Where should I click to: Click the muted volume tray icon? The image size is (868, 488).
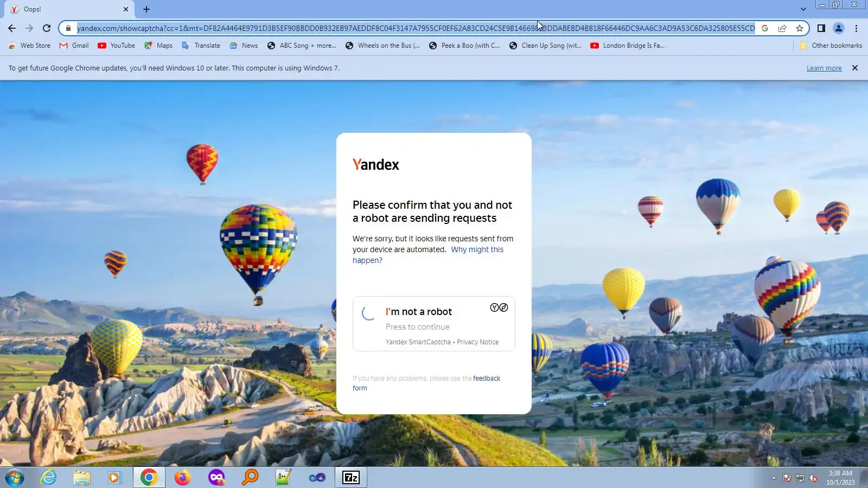[813, 478]
